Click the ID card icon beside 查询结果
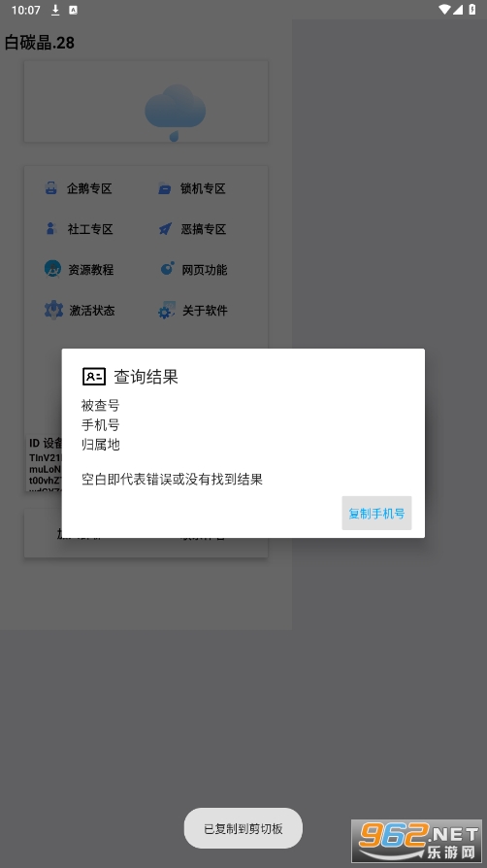The image size is (487, 868). click(x=94, y=377)
